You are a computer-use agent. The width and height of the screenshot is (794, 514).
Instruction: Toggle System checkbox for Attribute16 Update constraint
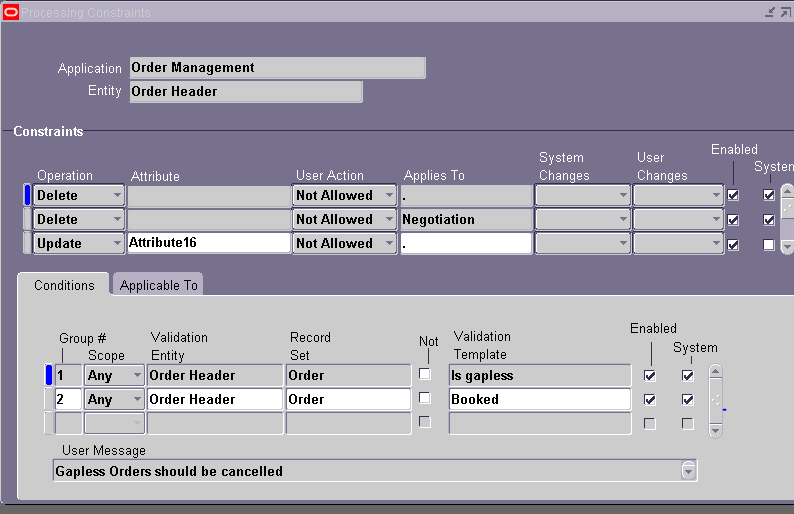pyautogui.click(x=769, y=245)
